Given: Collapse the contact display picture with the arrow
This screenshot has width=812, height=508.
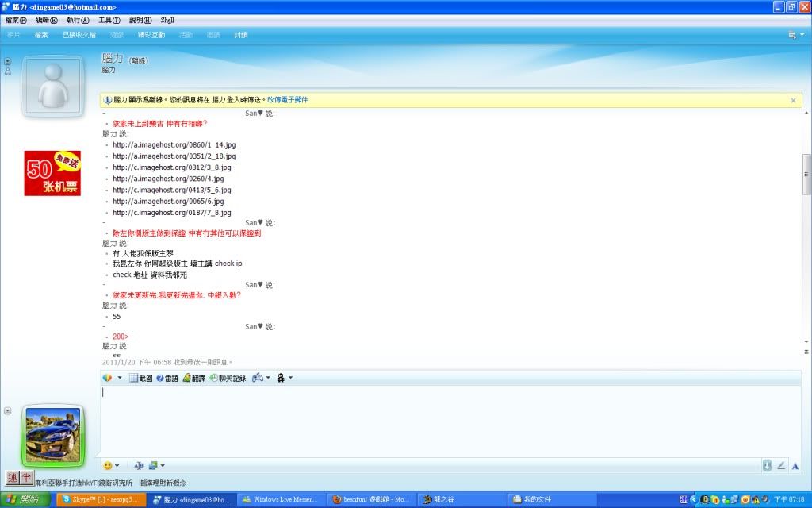Looking at the screenshot, I should (x=8, y=61).
